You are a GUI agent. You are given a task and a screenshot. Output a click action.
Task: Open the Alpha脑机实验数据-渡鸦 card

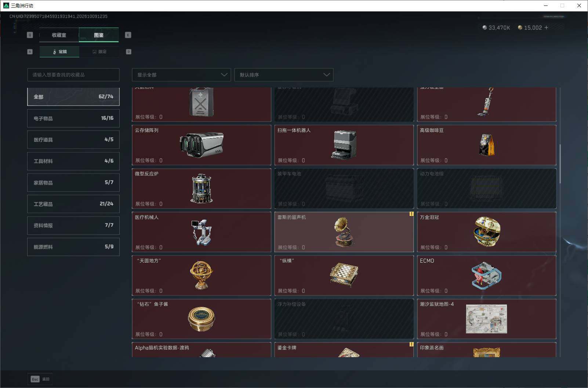click(x=202, y=349)
